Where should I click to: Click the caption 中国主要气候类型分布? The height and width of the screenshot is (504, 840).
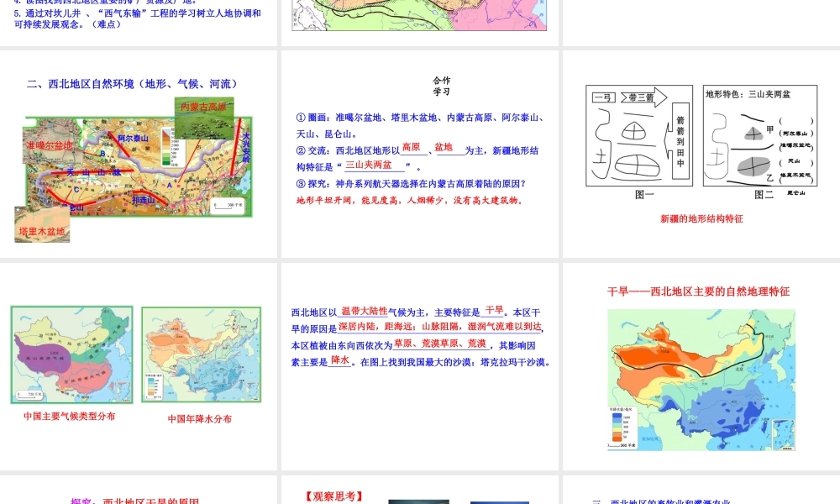[x=69, y=416]
